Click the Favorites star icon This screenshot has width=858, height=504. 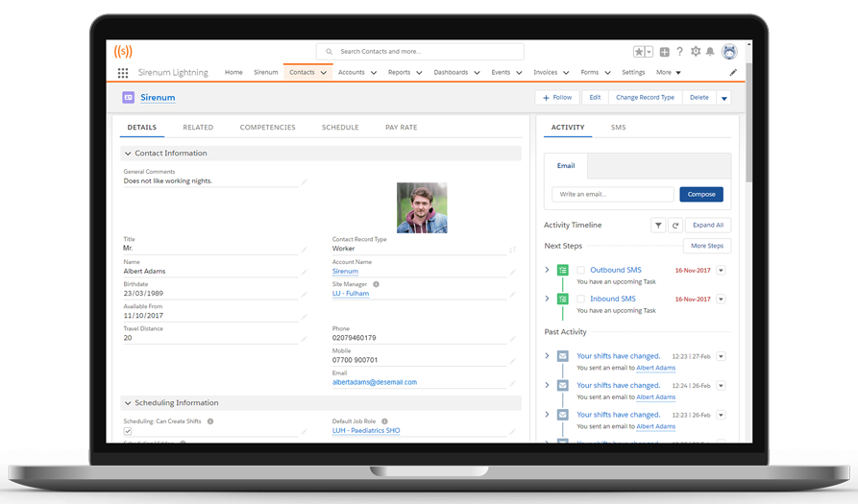639,52
